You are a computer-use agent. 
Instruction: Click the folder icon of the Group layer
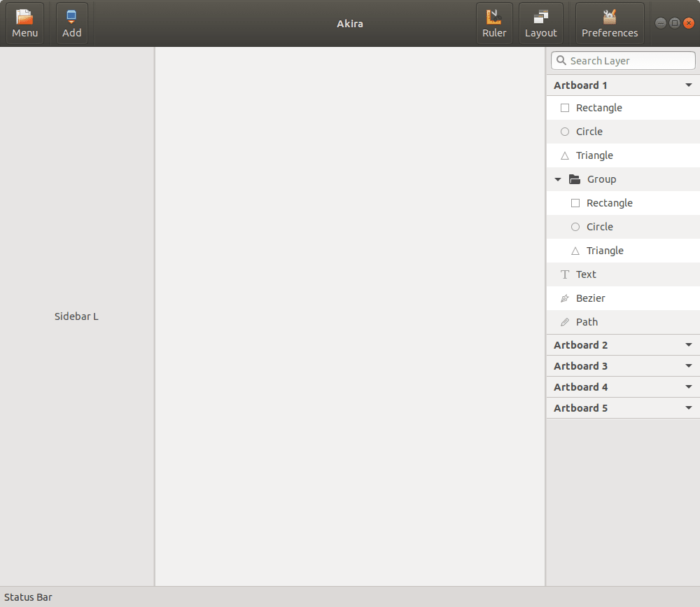tap(575, 179)
